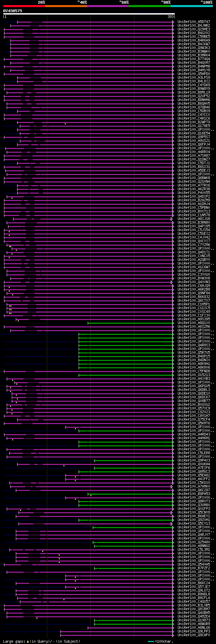Open hit UniRef100_B4JNR2
The height and width of the screenshot is (644, 216).
click(x=194, y=26)
